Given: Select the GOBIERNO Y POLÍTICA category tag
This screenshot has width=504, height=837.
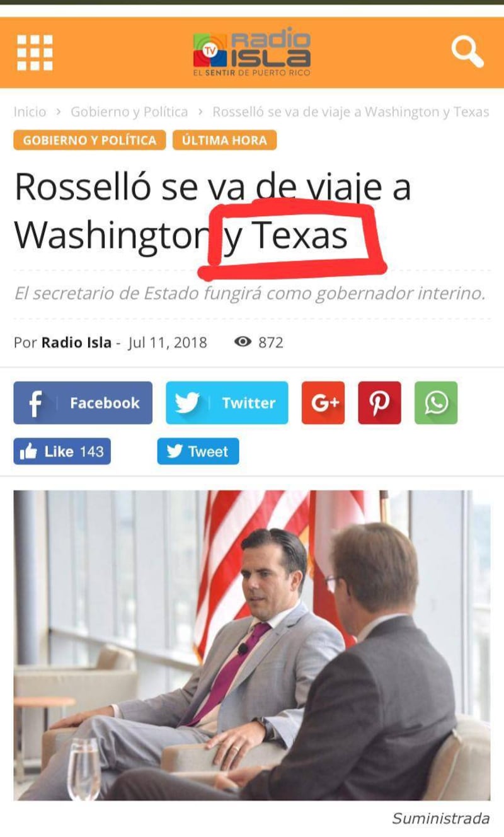Looking at the screenshot, I should click(89, 140).
